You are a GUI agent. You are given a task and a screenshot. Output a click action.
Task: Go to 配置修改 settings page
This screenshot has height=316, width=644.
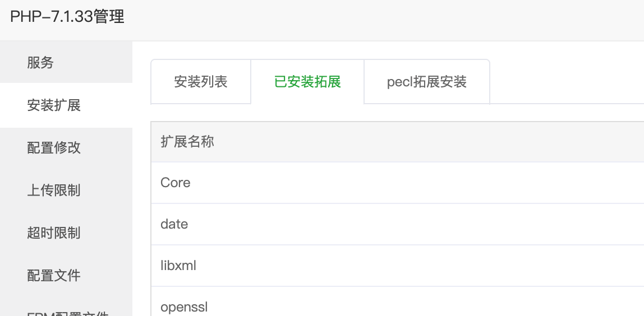tap(54, 148)
